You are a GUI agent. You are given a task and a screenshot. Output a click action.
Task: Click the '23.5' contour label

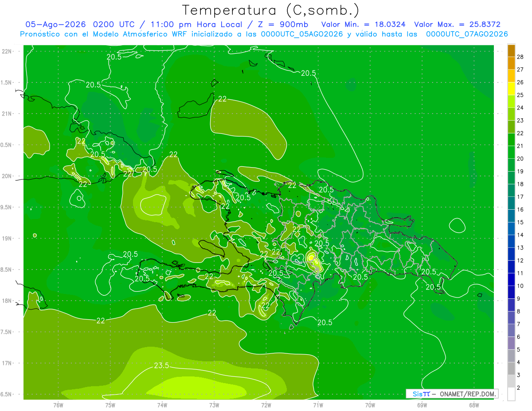(161, 366)
